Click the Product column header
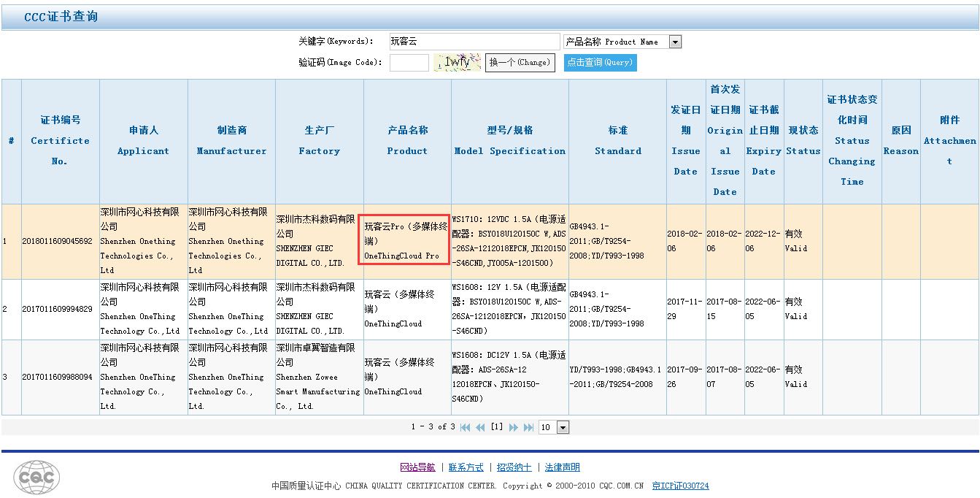This screenshot has height=498, width=980. pyautogui.click(x=407, y=141)
